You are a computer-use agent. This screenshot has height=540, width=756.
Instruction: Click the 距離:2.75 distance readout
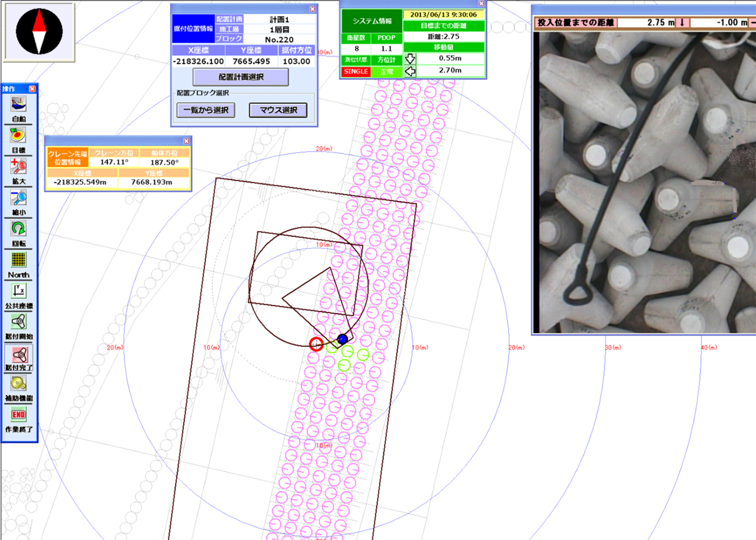click(x=444, y=37)
